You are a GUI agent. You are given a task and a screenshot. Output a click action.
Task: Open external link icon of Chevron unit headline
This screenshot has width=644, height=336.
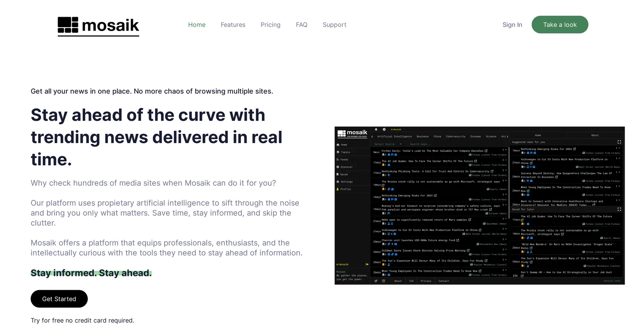pos(458,240)
